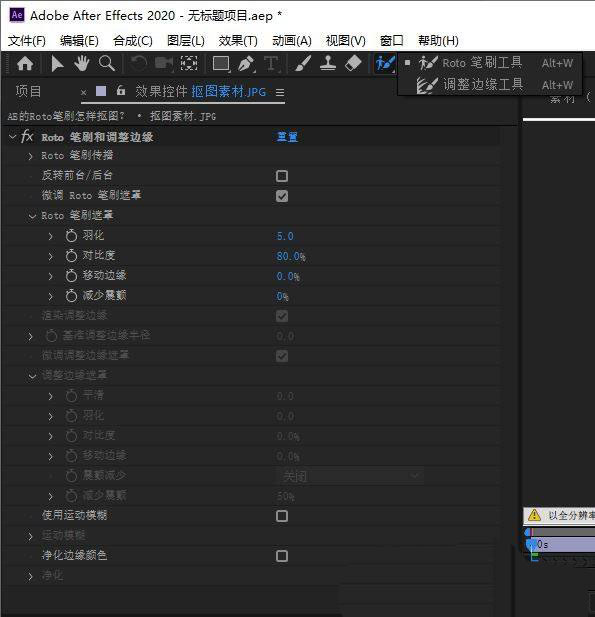Enable the 净化边缘颜色 checkbox
Image resolution: width=595 pixels, height=617 pixels.
(x=282, y=556)
